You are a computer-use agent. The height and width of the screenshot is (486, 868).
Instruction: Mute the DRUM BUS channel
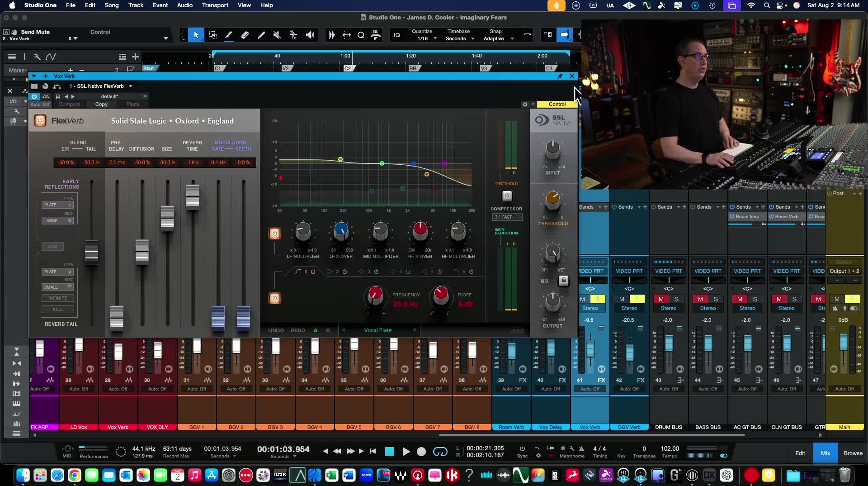(661, 299)
